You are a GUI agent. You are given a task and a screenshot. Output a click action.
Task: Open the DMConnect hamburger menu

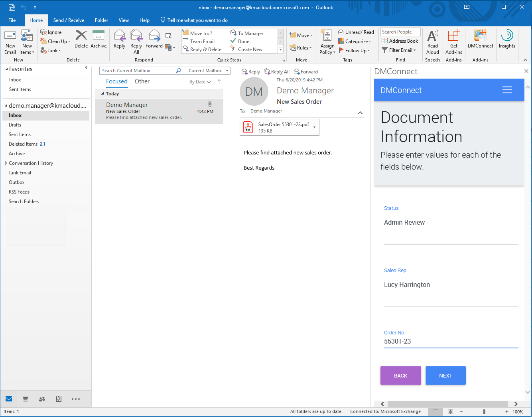(x=507, y=90)
